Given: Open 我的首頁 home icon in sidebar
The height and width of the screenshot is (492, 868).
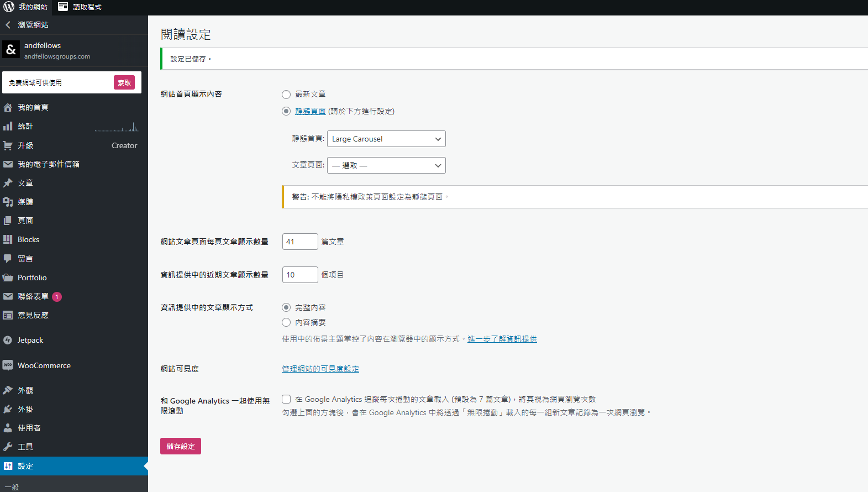Looking at the screenshot, I should point(8,107).
